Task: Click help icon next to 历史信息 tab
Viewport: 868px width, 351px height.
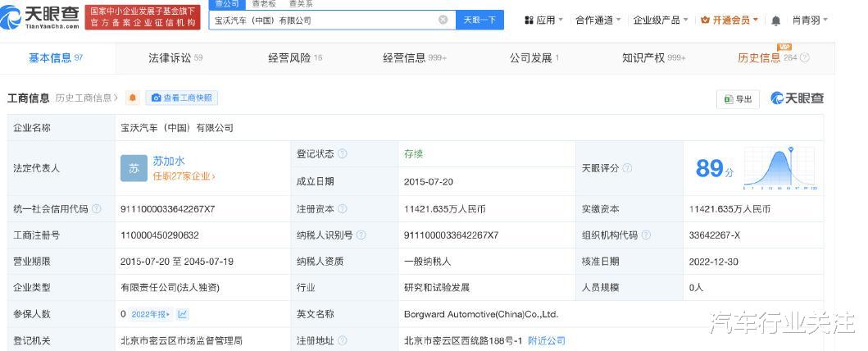Action: point(805,57)
